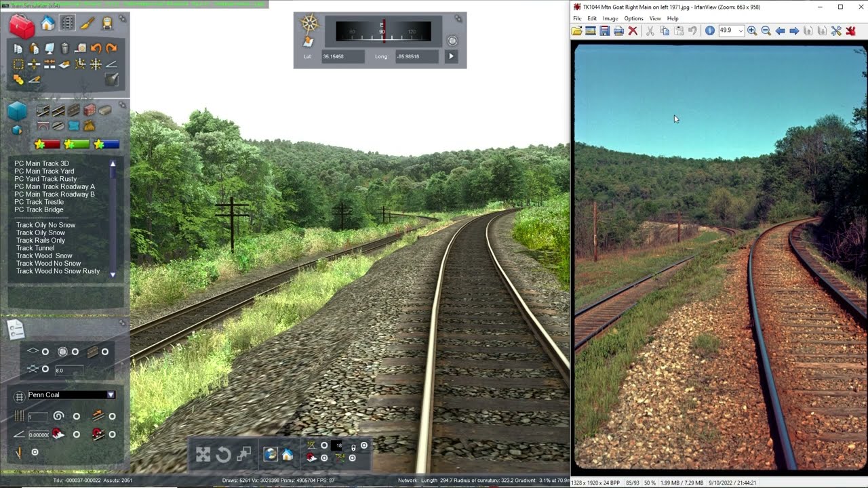Select the dashed yellow marquee selection tool
868x488 pixels.
click(x=18, y=64)
